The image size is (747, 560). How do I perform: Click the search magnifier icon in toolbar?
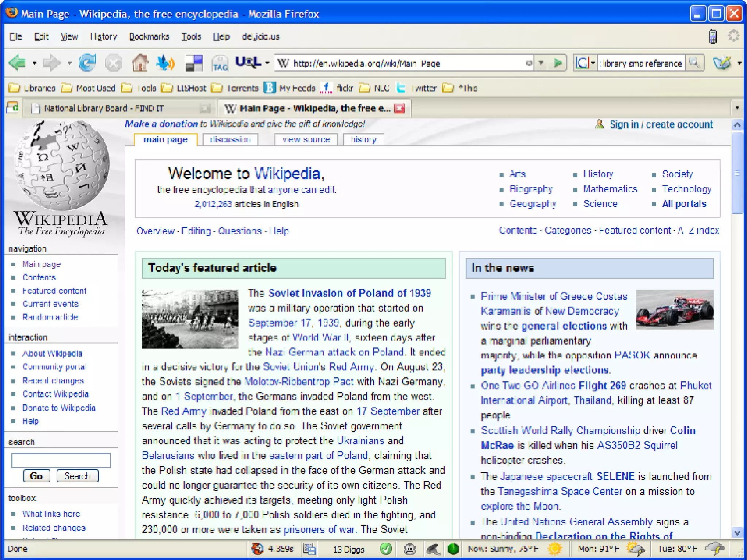point(694,63)
